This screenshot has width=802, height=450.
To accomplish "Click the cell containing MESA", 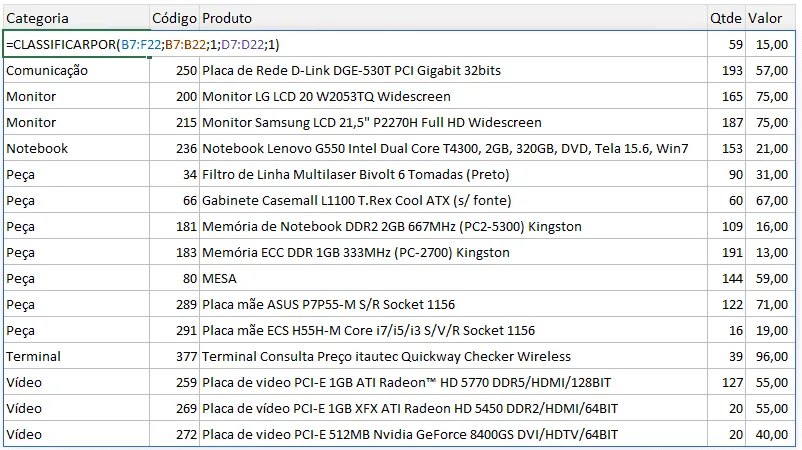I will [x=453, y=278].
